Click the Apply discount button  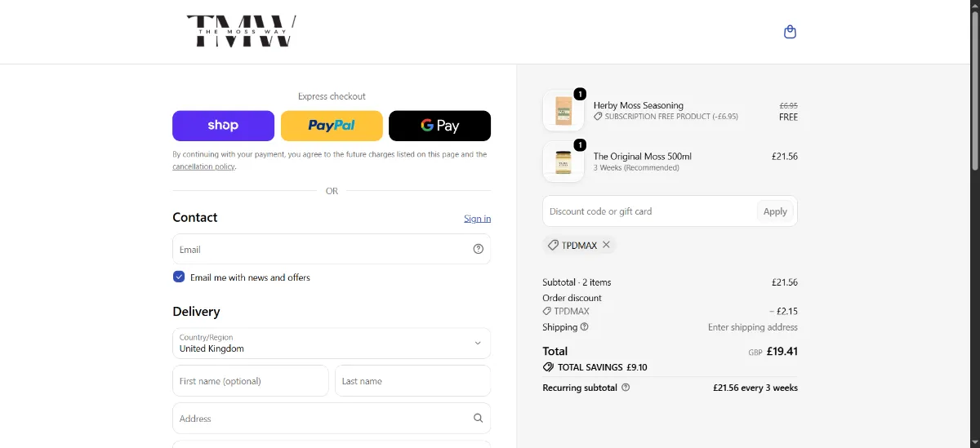point(775,211)
